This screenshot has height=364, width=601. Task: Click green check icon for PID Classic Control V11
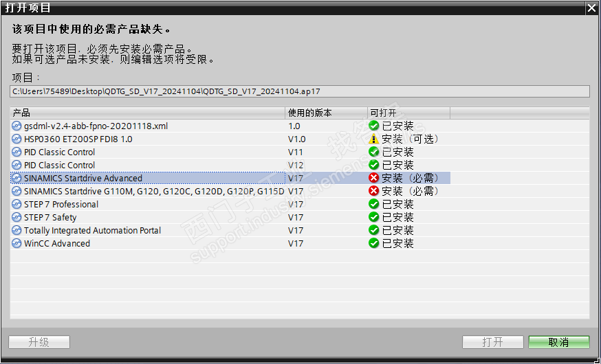[x=373, y=152]
